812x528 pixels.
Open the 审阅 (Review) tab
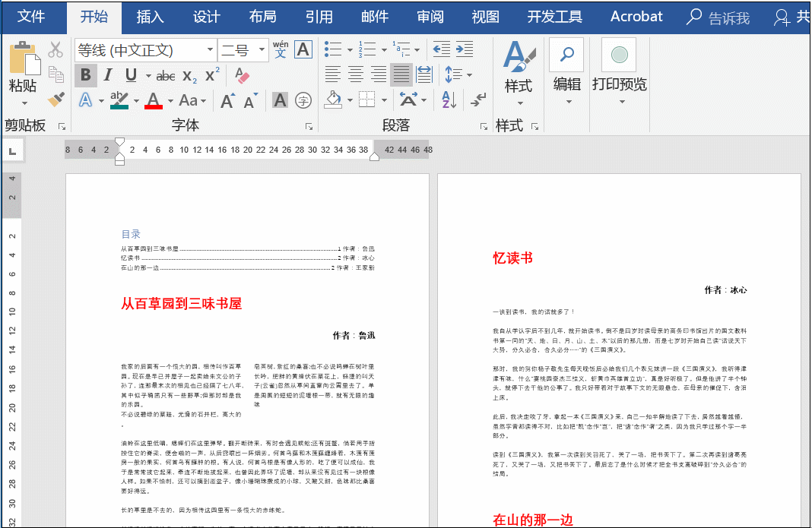[x=430, y=17]
